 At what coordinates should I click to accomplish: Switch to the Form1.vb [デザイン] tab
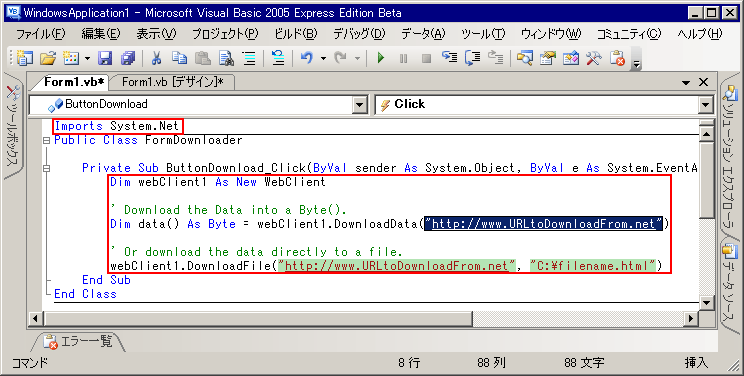[173, 82]
